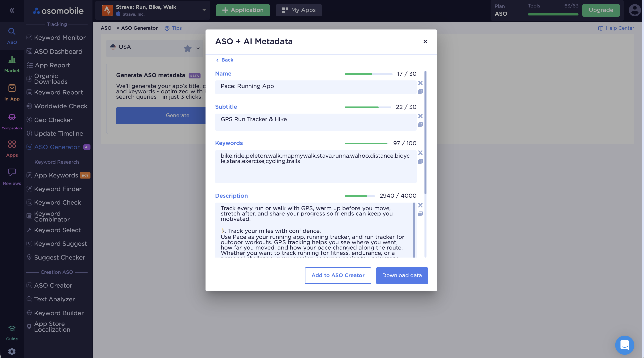
Task: Click the asomobile logo
Action: click(58, 11)
